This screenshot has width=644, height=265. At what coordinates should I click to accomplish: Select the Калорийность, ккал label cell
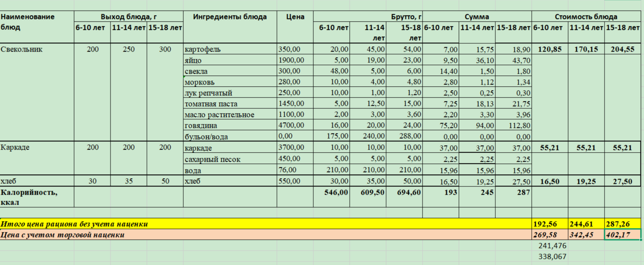pos(29,197)
